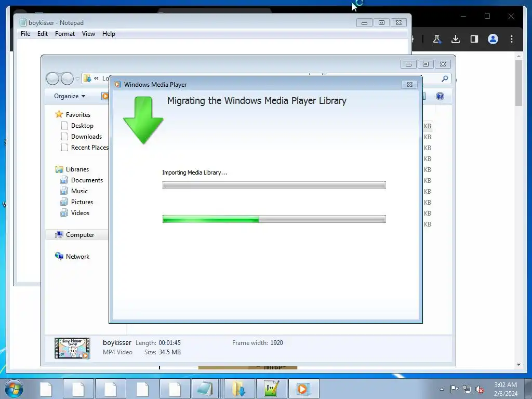Screen dimensions: 532x399
Task: Open the browser labs flask icon
Action: [x=437, y=39]
